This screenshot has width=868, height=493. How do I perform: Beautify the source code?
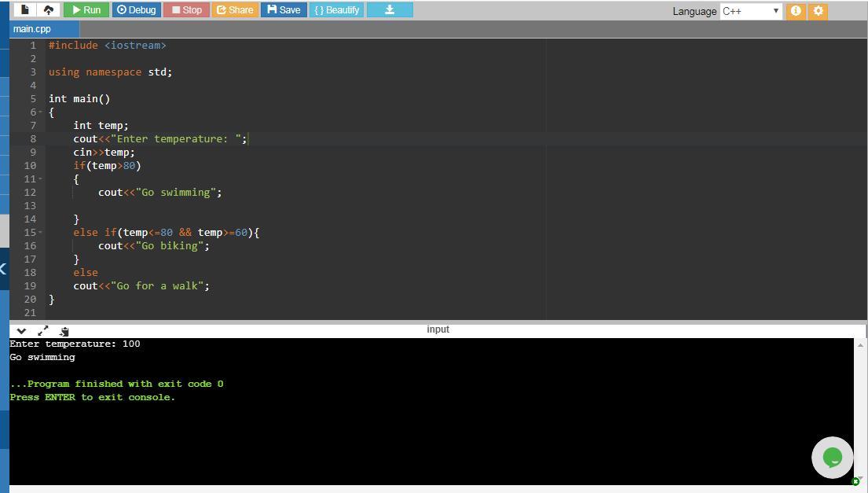coord(336,10)
